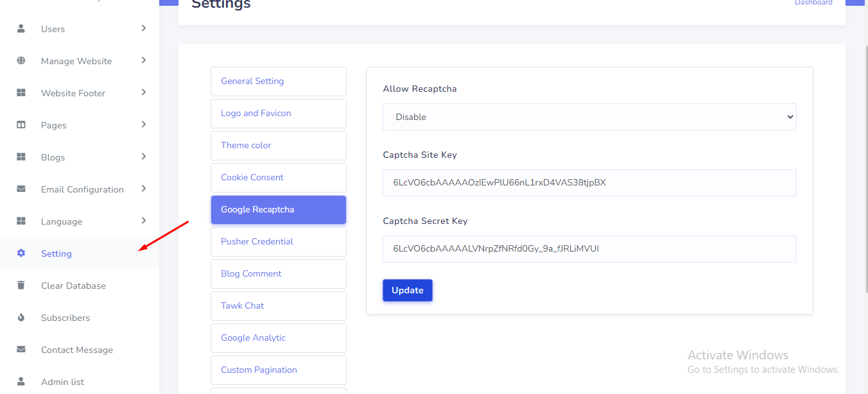Click the globe icon beside Manage Website
Viewport: 868px width, 394px height.
point(21,61)
